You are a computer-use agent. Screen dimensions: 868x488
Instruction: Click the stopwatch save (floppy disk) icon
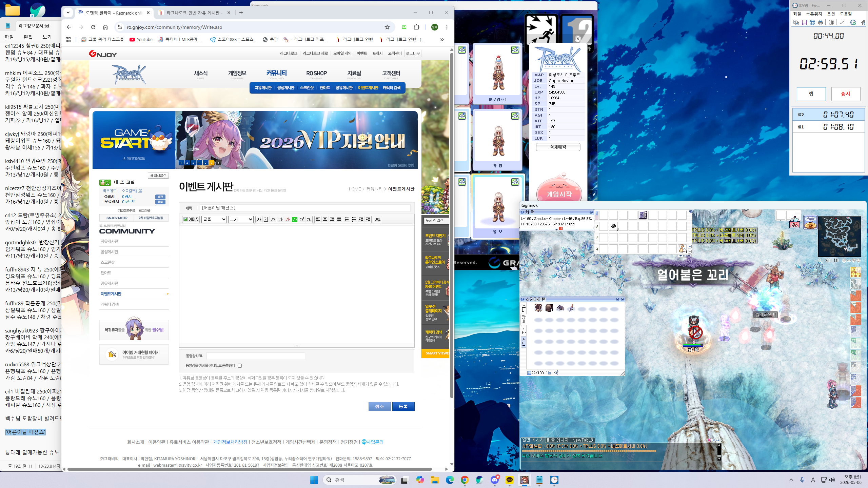point(804,22)
